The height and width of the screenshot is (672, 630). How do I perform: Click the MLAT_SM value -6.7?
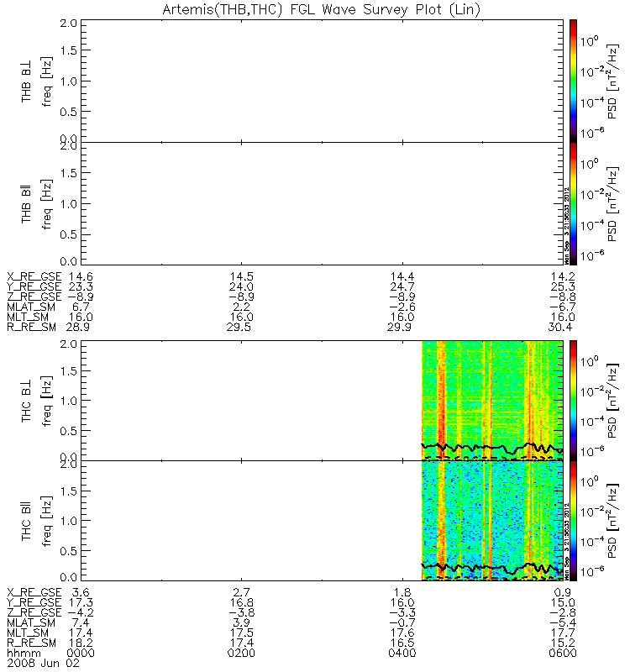[x=563, y=307]
